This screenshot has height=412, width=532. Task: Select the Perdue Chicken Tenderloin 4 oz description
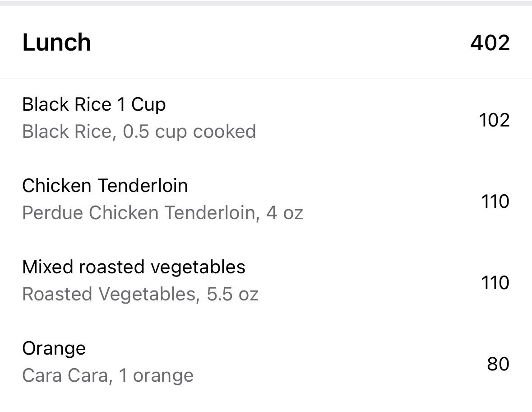click(163, 212)
